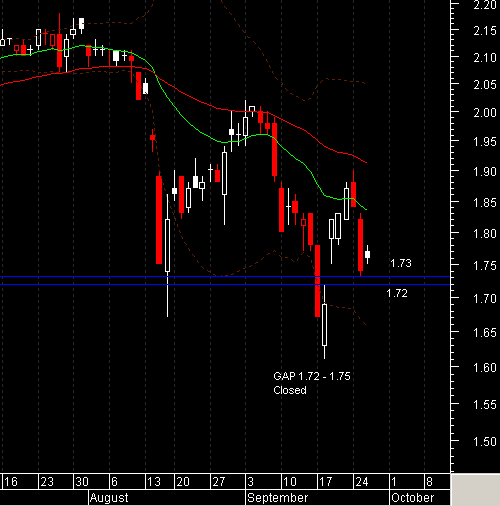
Task: Click date 16 on time axis
Action: tap(11, 482)
